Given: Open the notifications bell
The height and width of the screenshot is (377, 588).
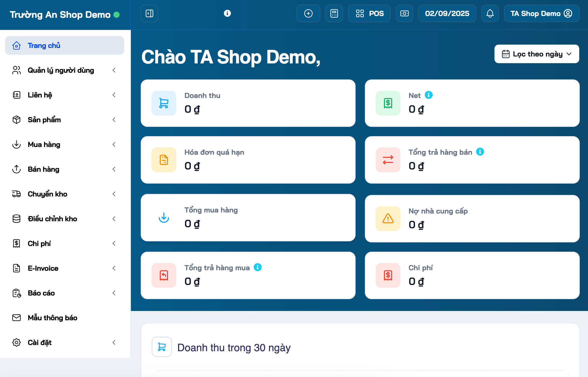Looking at the screenshot, I should pos(490,13).
